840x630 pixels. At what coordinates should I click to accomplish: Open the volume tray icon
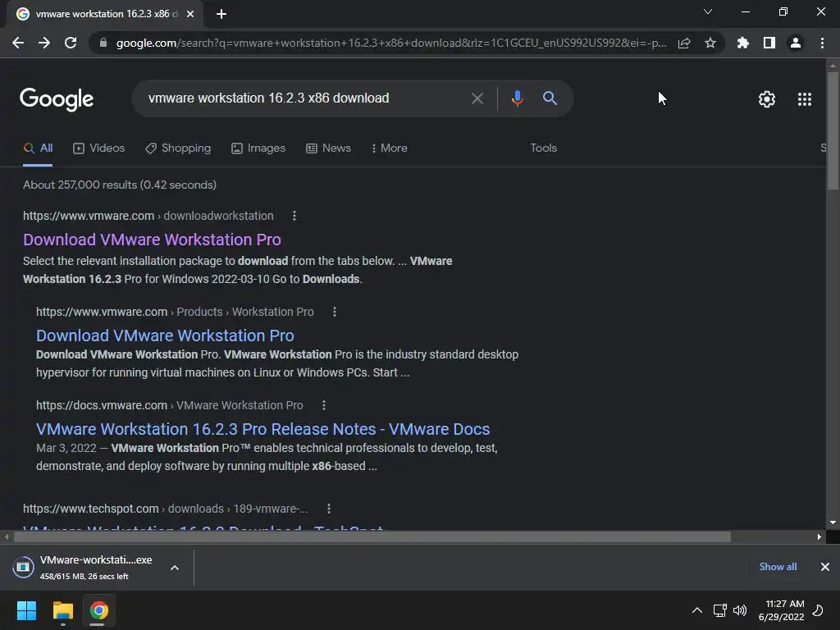pos(739,610)
